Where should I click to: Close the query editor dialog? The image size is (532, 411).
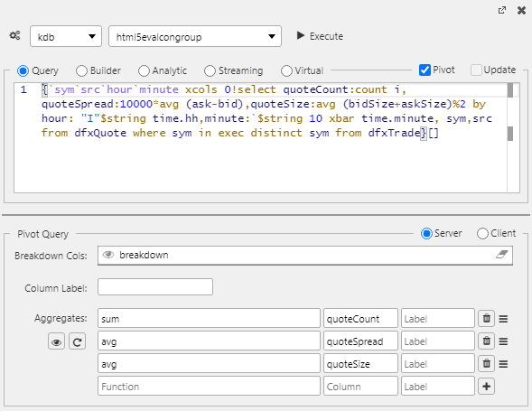tap(521, 11)
